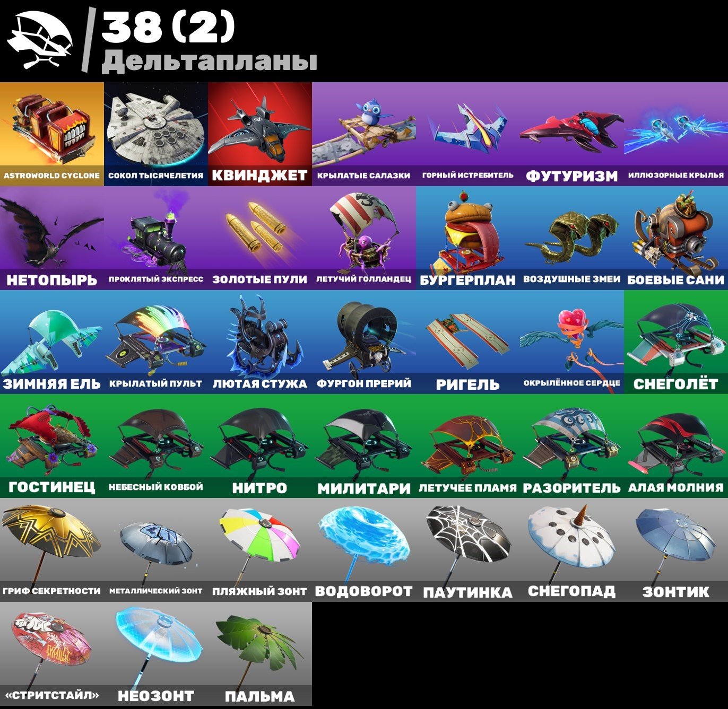Select the Паутинка spiderweb umbrella
Image resolution: width=728 pixels, height=709 pixels.
pos(468,549)
